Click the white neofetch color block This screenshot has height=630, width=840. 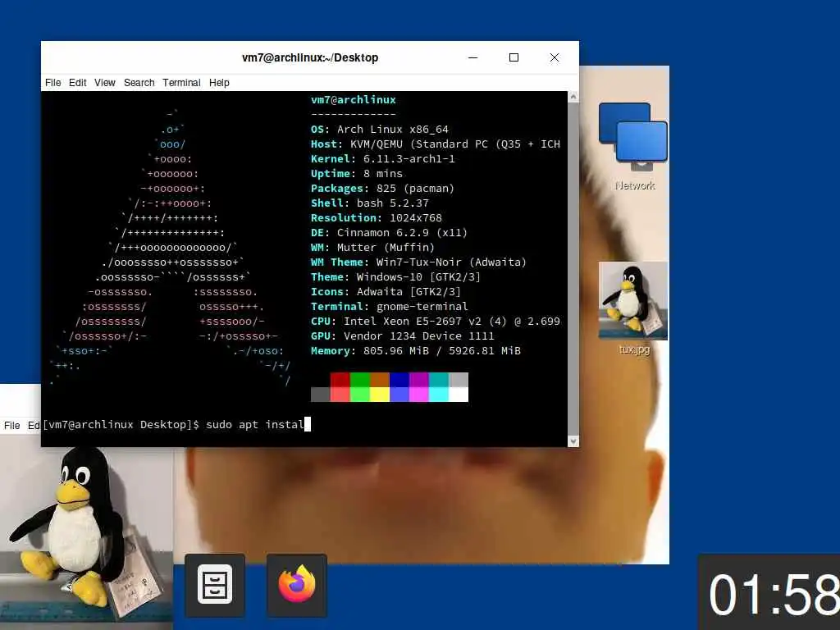[458, 395]
